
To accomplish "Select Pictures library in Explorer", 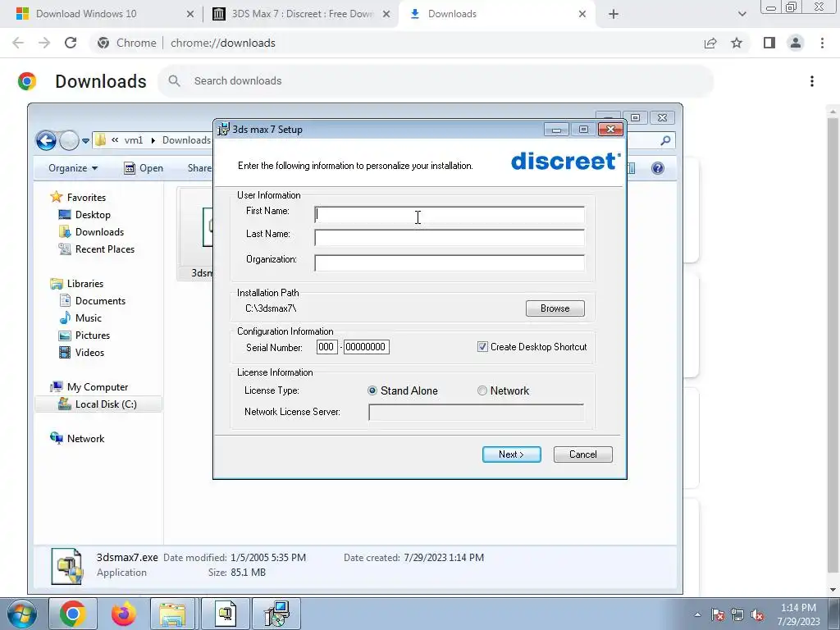I will [93, 336].
